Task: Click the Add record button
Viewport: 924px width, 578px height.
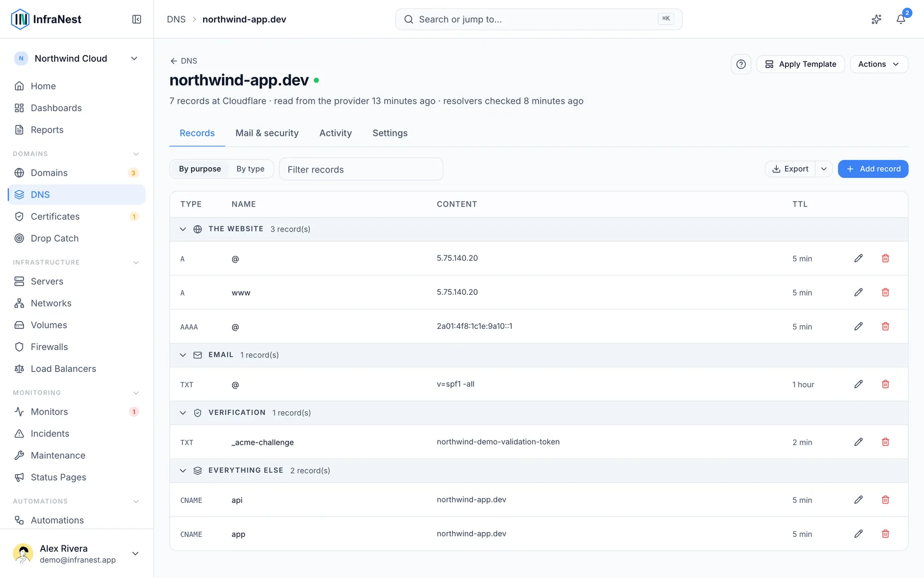Action: 873,169
